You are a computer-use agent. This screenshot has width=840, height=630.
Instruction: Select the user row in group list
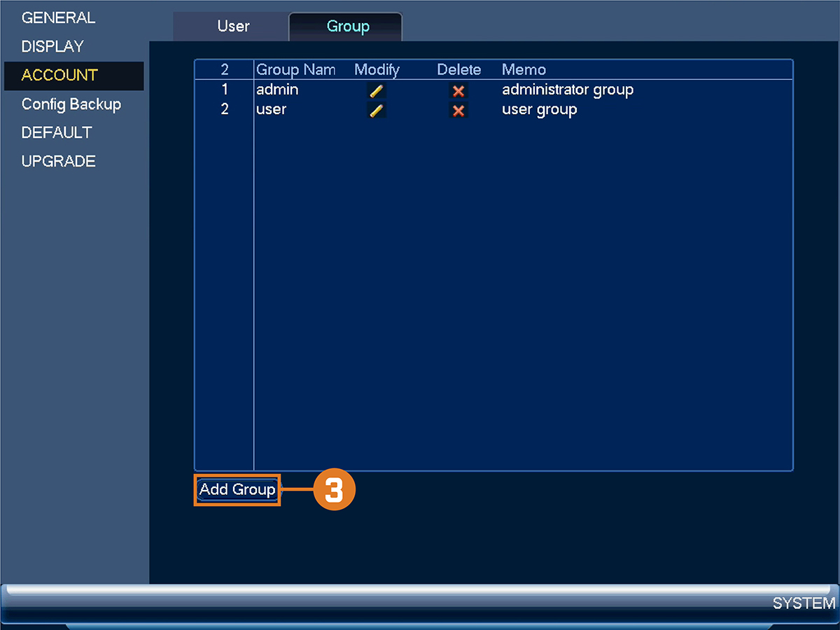493,111
